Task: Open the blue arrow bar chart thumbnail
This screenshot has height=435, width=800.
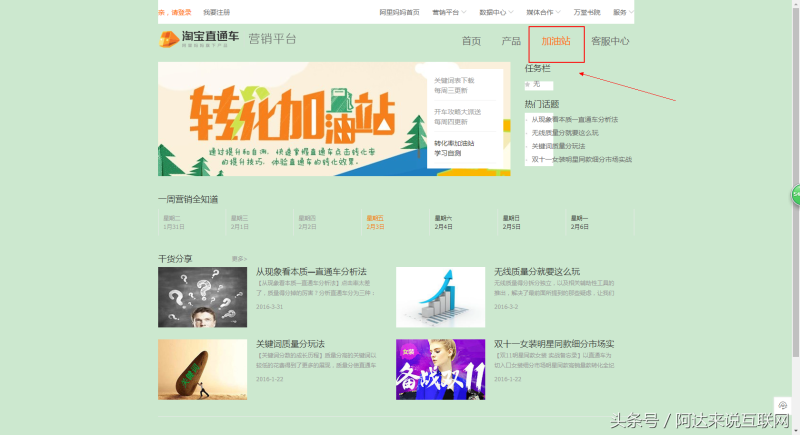Action: (440, 297)
